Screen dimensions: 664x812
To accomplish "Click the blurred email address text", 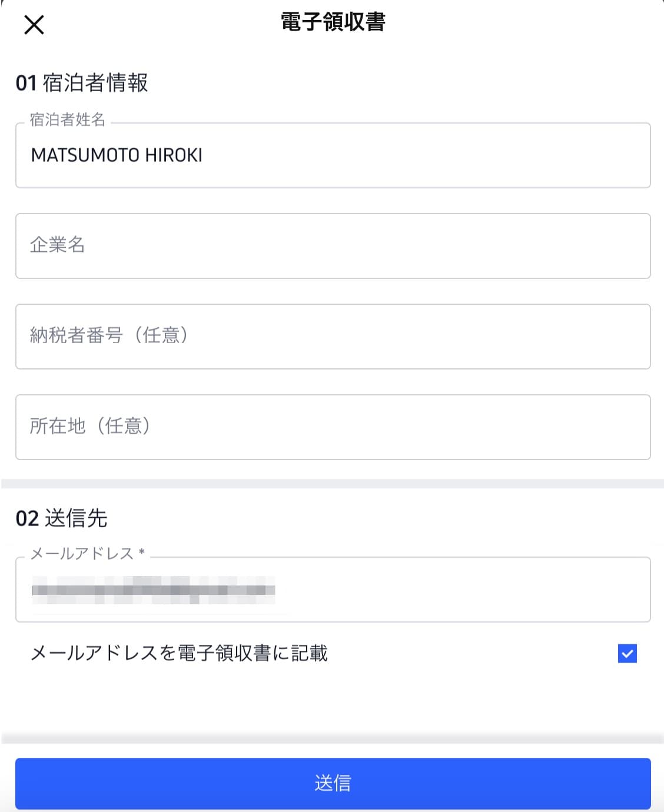I will (153, 590).
